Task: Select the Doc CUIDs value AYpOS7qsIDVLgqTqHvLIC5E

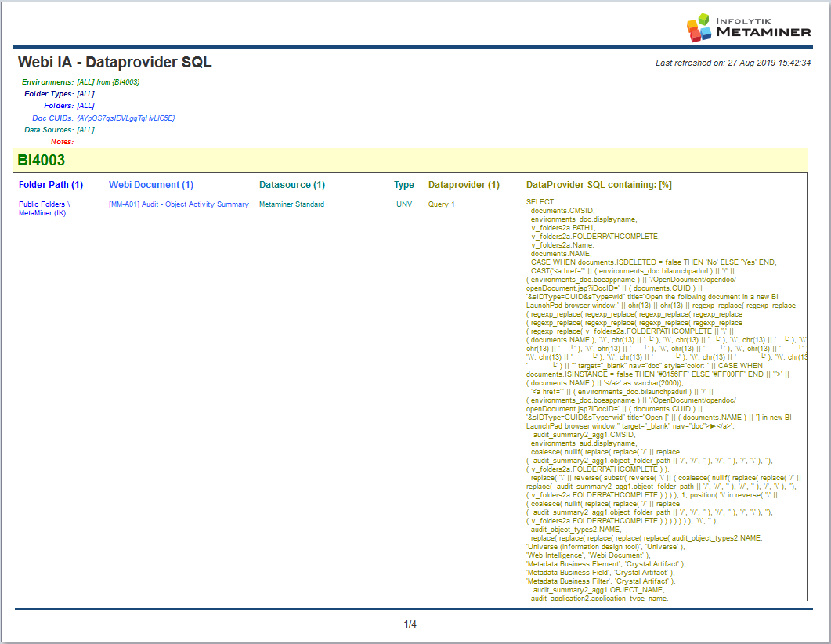Action: point(125,118)
